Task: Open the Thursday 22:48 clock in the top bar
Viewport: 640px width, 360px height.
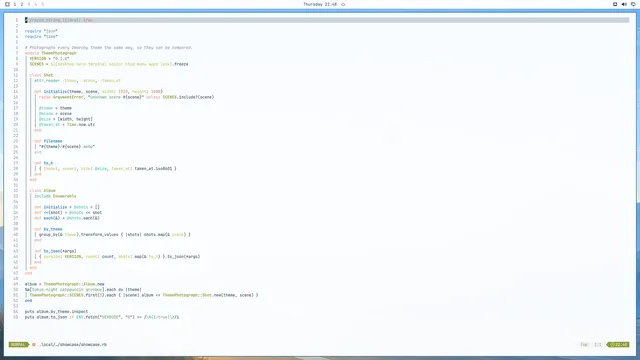Action: coord(320,4)
